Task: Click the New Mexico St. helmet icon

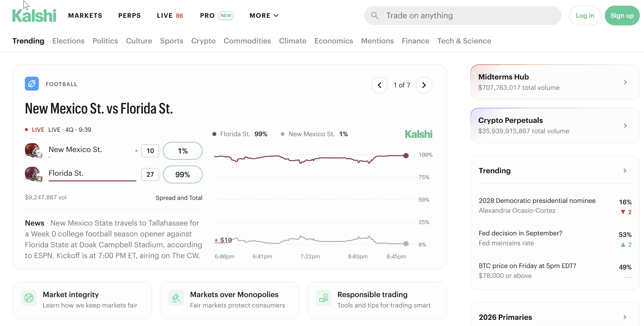Action: coord(34,151)
